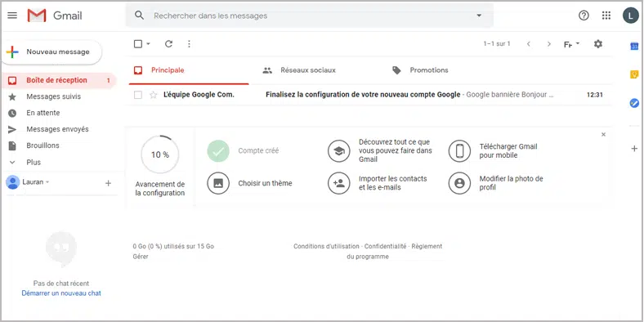Click the Gérer storage link
This screenshot has width=644, height=322.
[141, 257]
